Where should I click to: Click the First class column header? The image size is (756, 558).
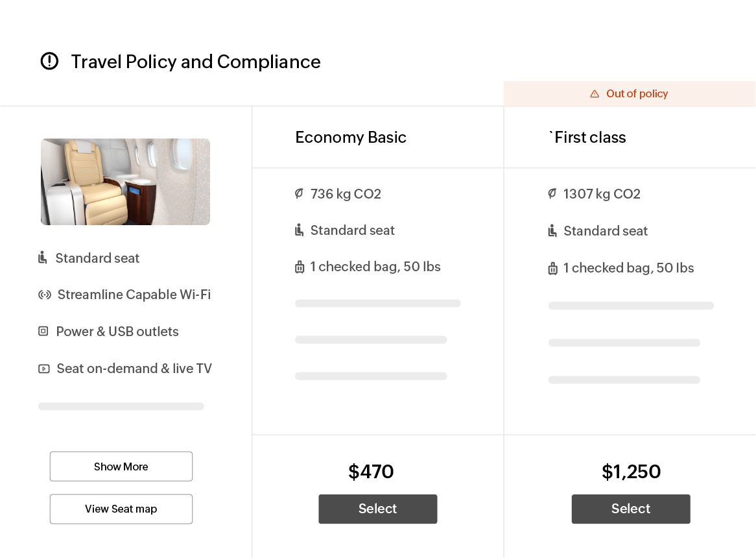(x=589, y=138)
